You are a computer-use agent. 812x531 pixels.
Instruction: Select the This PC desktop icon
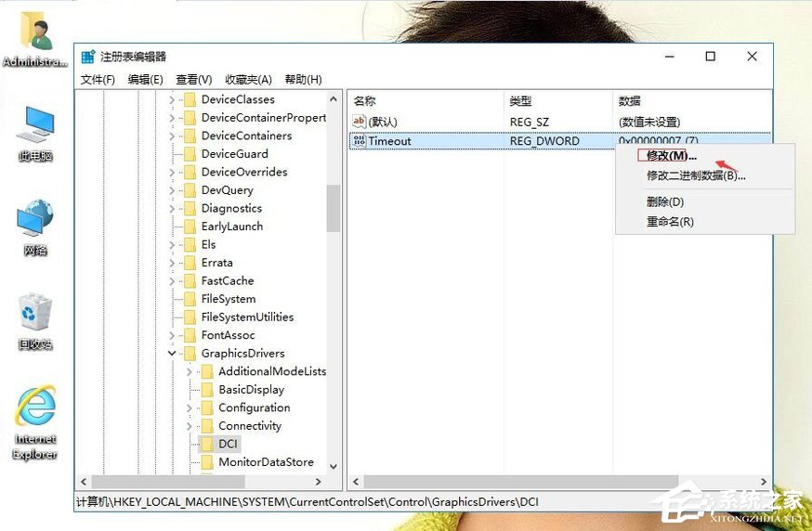click(x=35, y=125)
